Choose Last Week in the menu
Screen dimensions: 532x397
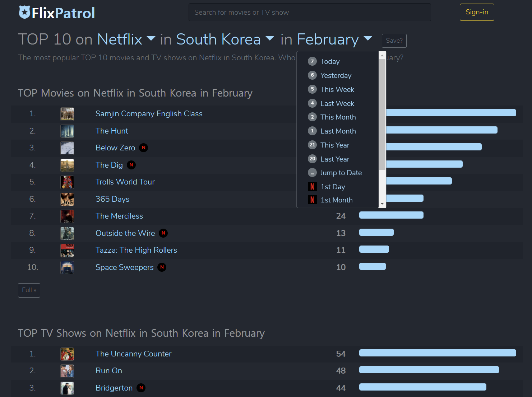pyautogui.click(x=337, y=103)
